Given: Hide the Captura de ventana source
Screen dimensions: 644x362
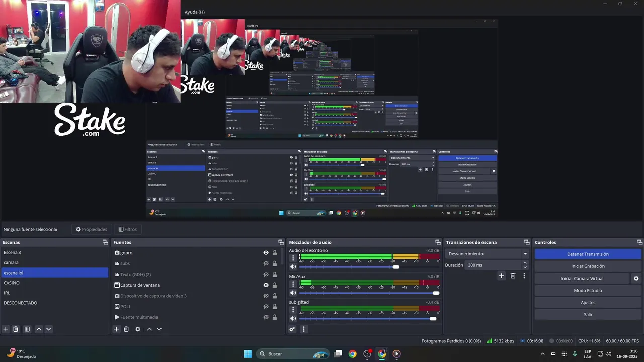Looking at the screenshot, I should (266, 285).
